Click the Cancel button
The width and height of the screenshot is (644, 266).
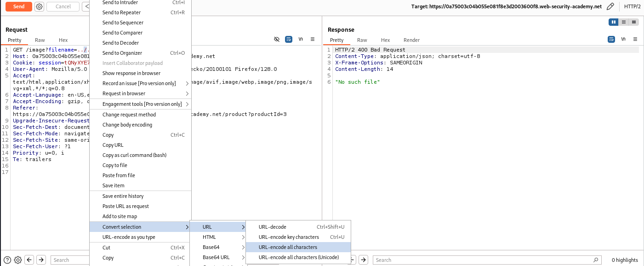coord(63,6)
